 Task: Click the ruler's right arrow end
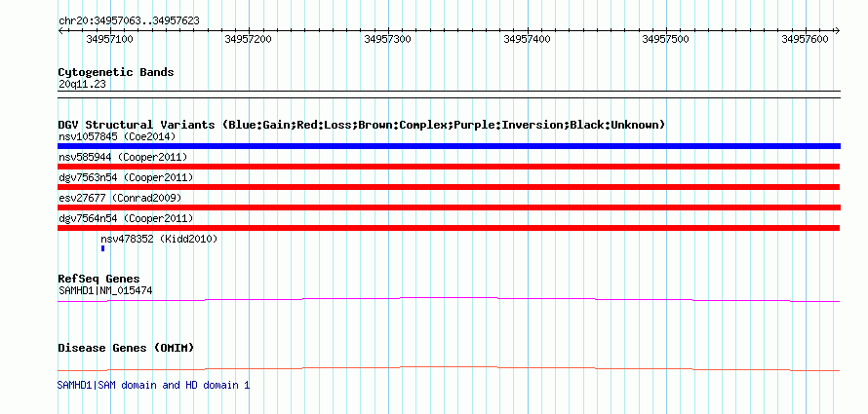[x=838, y=31]
